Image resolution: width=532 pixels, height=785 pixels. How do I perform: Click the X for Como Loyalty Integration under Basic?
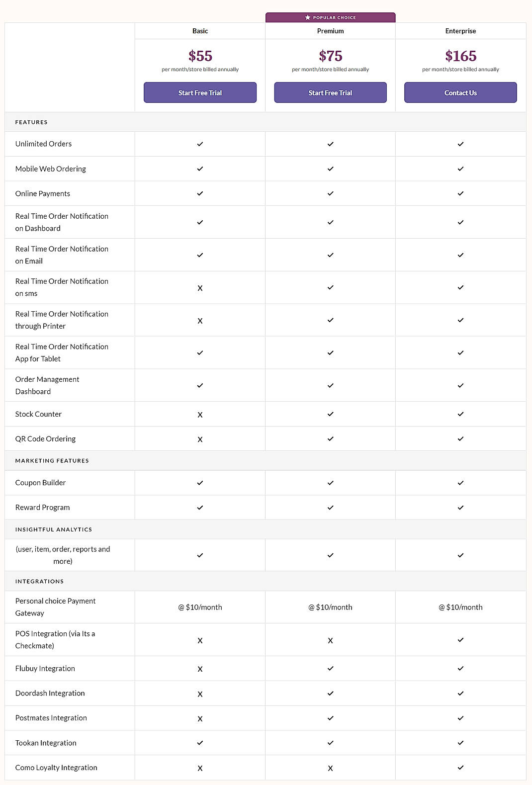click(200, 768)
